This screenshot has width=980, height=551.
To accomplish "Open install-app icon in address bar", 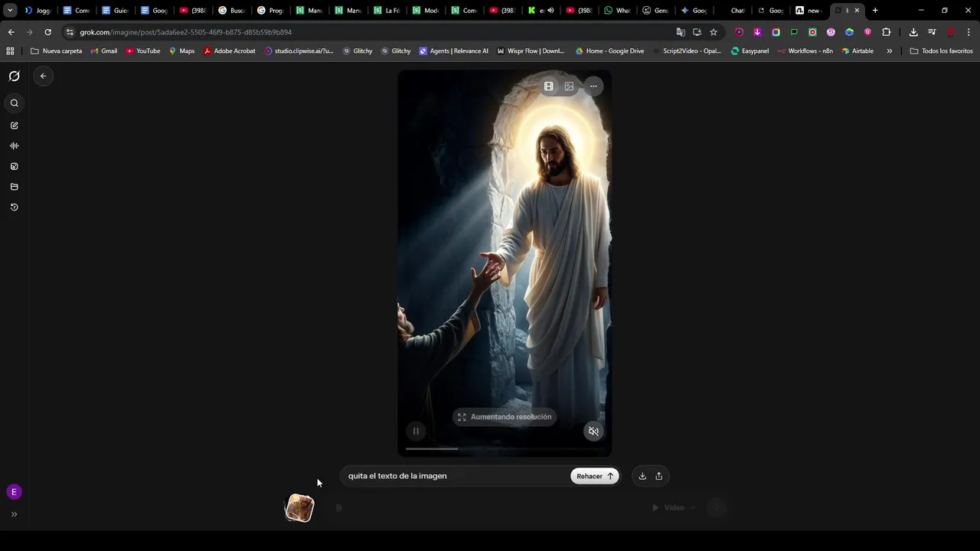I will click(x=697, y=32).
